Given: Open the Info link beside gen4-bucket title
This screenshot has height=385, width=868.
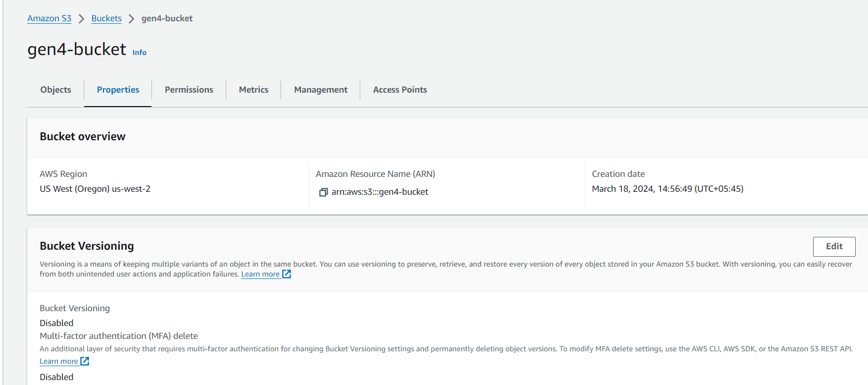Looking at the screenshot, I should coord(140,53).
